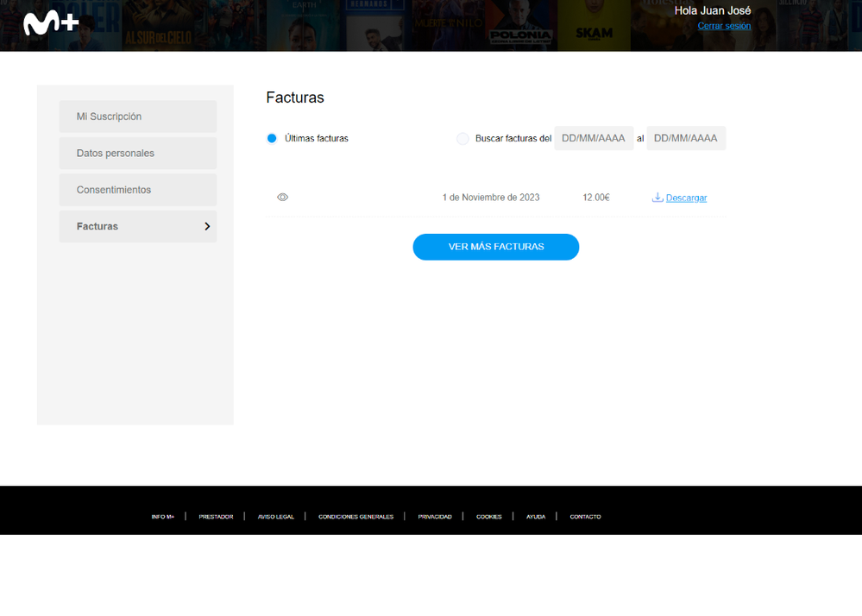This screenshot has height=616, width=862.
Task: Open the Datos personales section
Action: click(137, 153)
